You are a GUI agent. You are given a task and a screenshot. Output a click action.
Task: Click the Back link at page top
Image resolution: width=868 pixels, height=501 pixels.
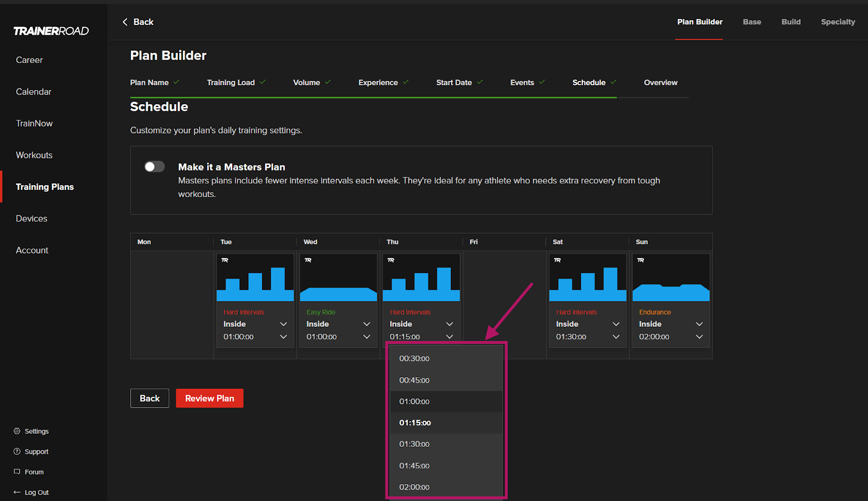(x=138, y=22)
